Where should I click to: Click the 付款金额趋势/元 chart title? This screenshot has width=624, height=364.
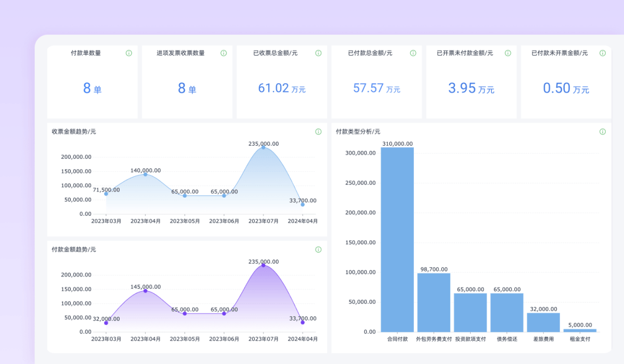(x=73, y=250)
